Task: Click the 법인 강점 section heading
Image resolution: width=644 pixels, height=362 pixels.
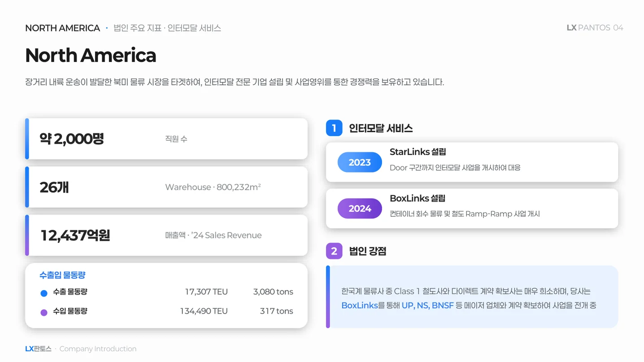Action: point(368,251)
